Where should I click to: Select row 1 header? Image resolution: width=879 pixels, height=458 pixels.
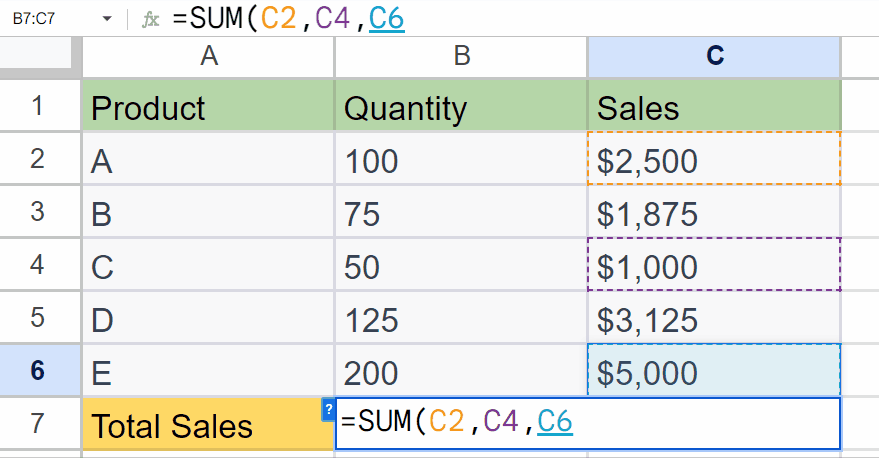tap(40, 105)
